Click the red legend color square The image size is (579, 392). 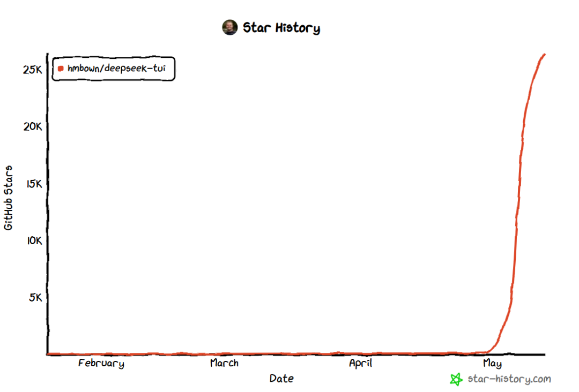(x=61, y=69)
